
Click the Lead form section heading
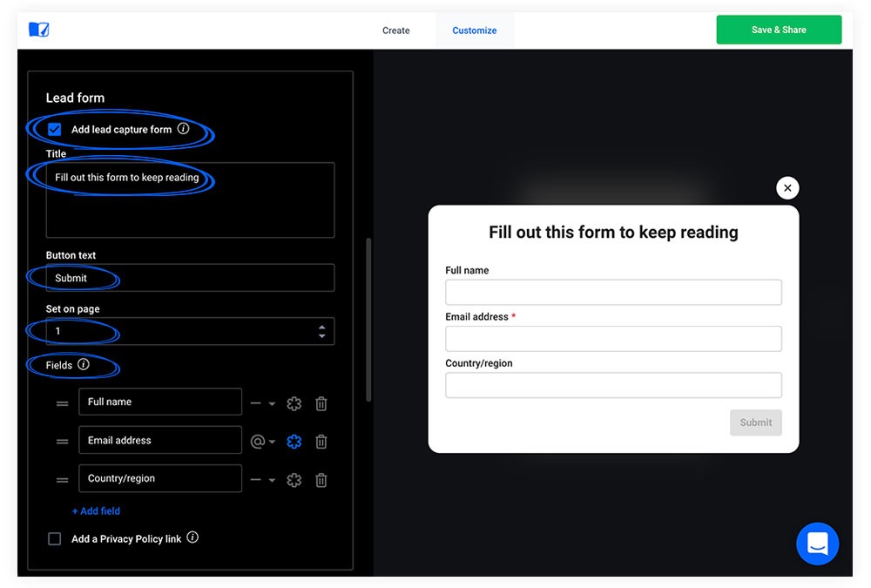[x=75, y=98]
